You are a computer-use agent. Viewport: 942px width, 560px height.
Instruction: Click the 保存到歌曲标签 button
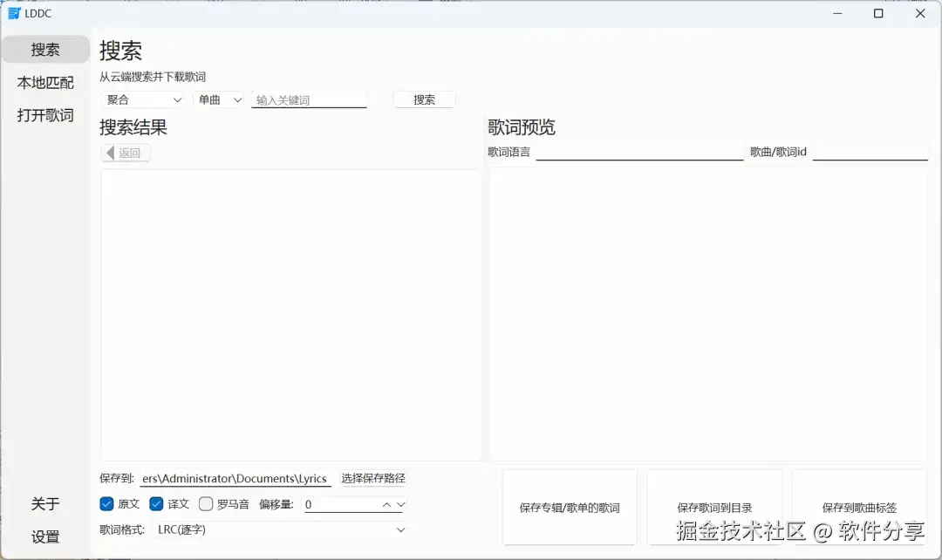point(859,507)
